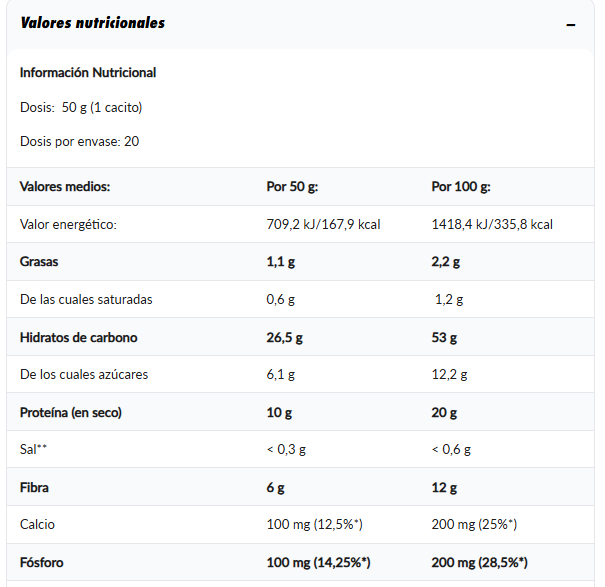
Task: Click De los cuales azúcares row
Action: point(300,374)
